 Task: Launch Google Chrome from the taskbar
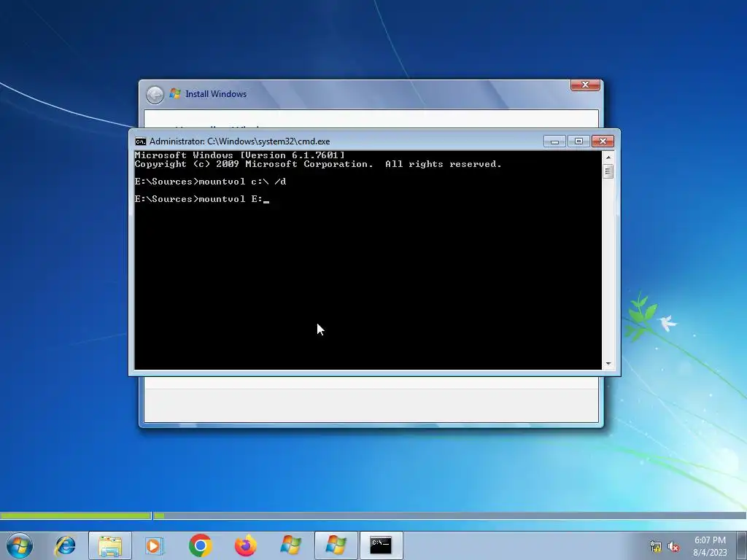[x=200, y=545]
